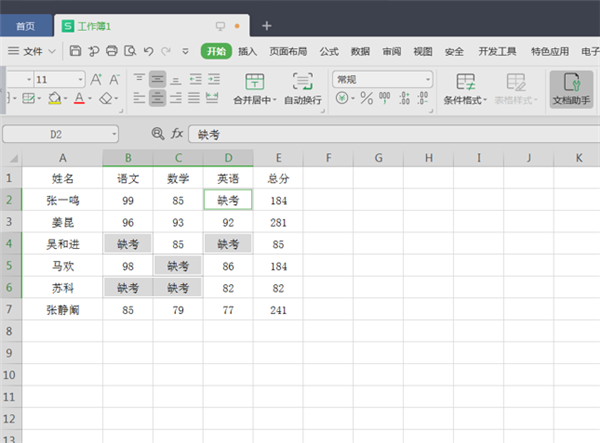Viewport: 600px width, 443px height.
Task: Click the insert function fx icon
Action: pyautogui.click(x=177, y=133)
